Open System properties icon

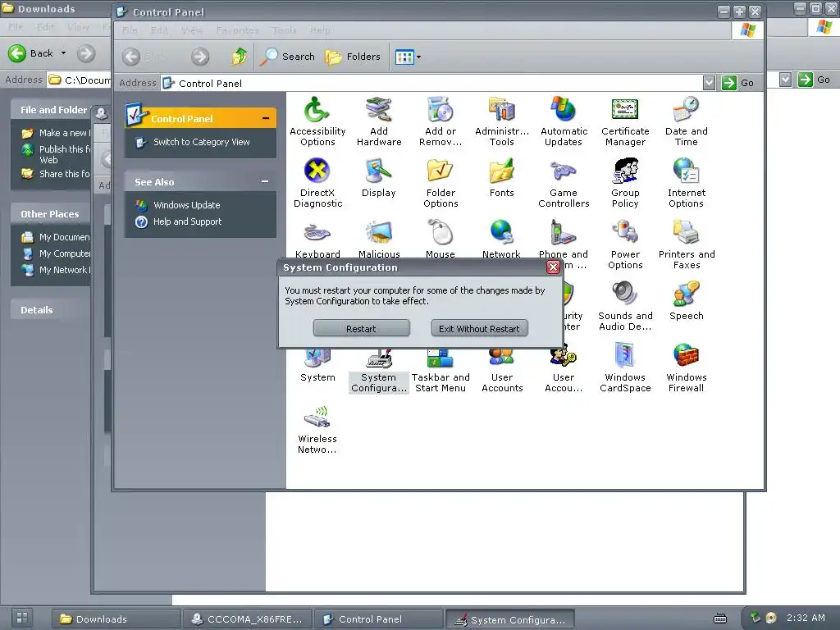coord(317,366)
